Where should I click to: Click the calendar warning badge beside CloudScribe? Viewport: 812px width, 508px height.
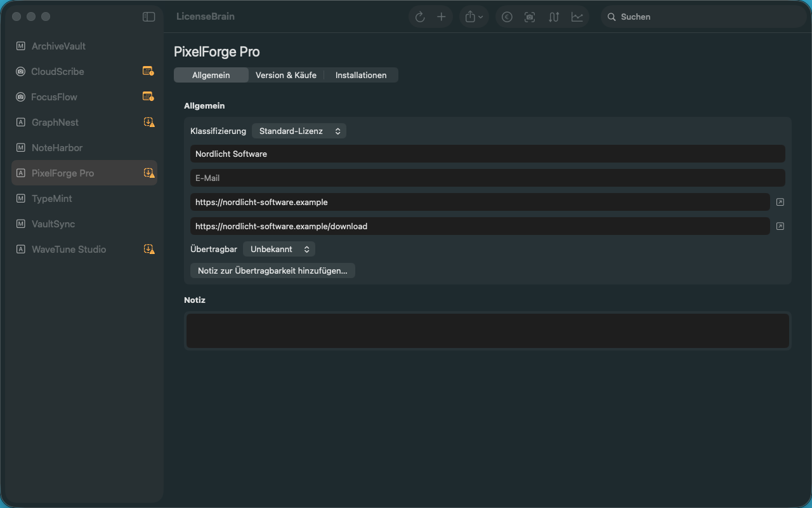(x=148, y=71)
